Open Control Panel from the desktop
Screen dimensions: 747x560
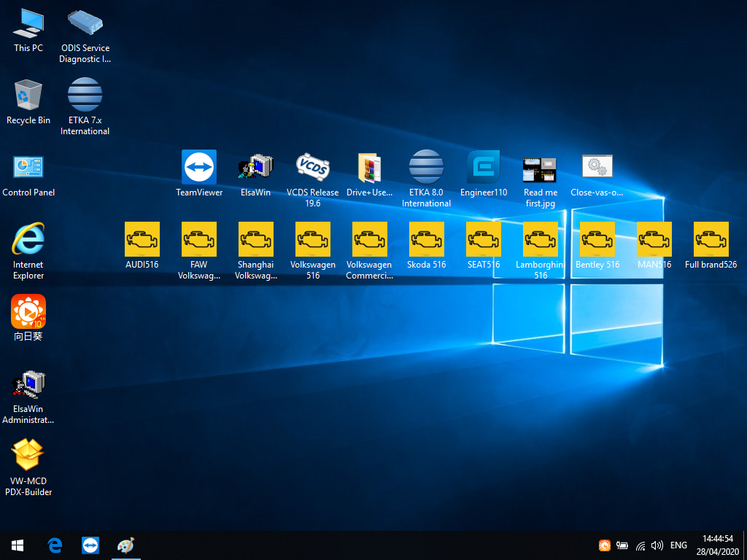coord(28,166)
